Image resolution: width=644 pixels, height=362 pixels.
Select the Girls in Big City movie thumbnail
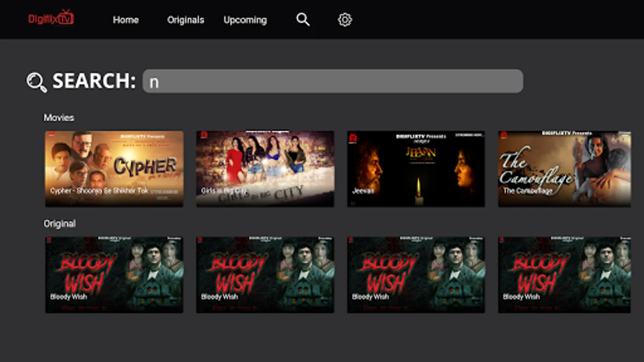265,169
